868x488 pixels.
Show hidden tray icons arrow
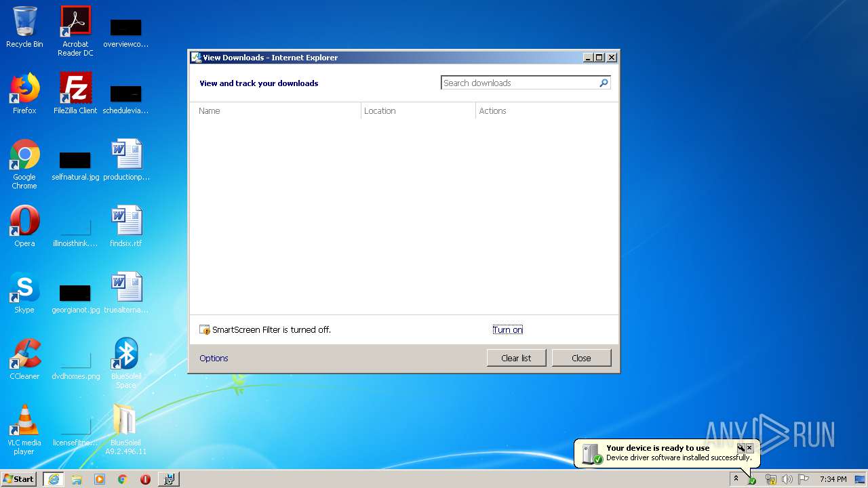point(736,479)
